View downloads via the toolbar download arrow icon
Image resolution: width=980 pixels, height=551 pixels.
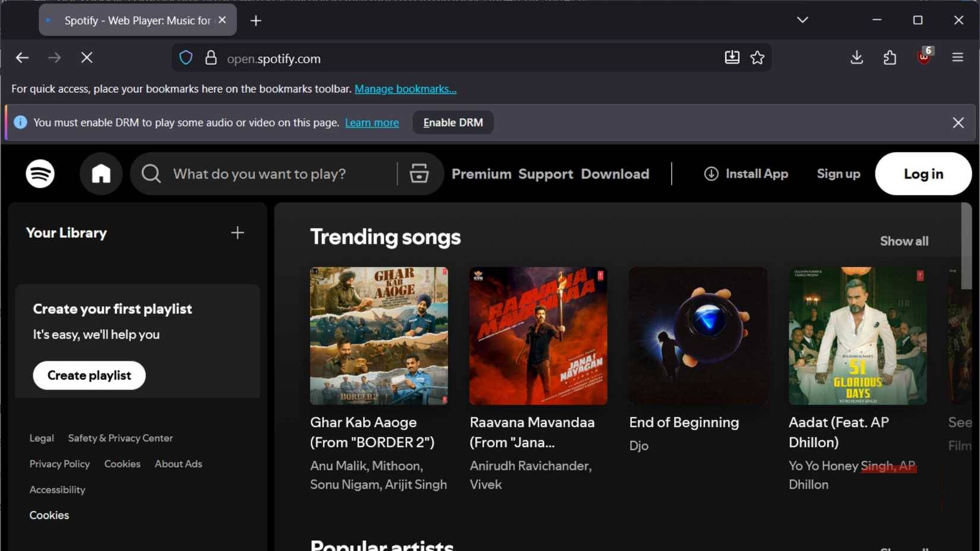(856, 57)
